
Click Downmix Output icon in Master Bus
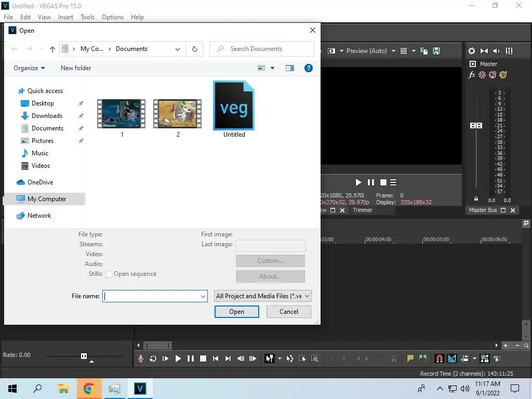click(484, 51)
